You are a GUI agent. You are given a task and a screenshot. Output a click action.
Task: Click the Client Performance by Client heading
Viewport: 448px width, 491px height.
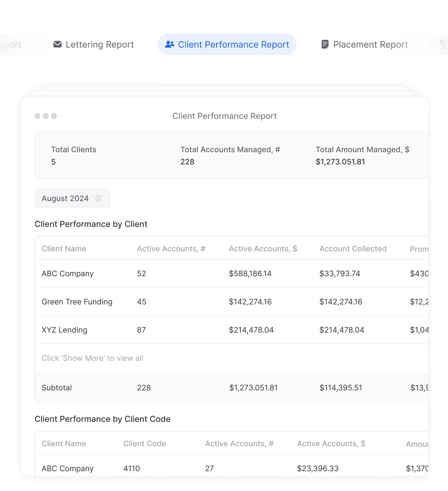91,224
